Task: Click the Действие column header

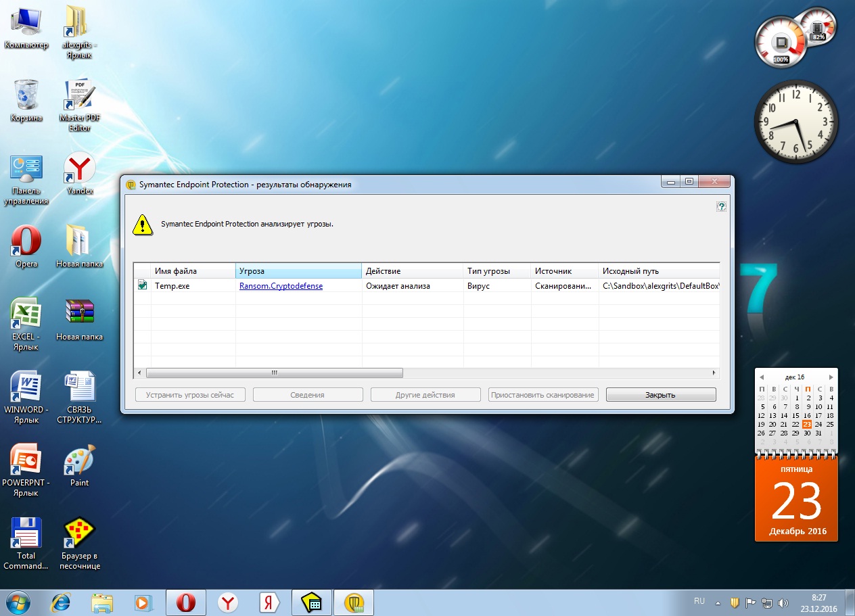Action: point(412,271)
